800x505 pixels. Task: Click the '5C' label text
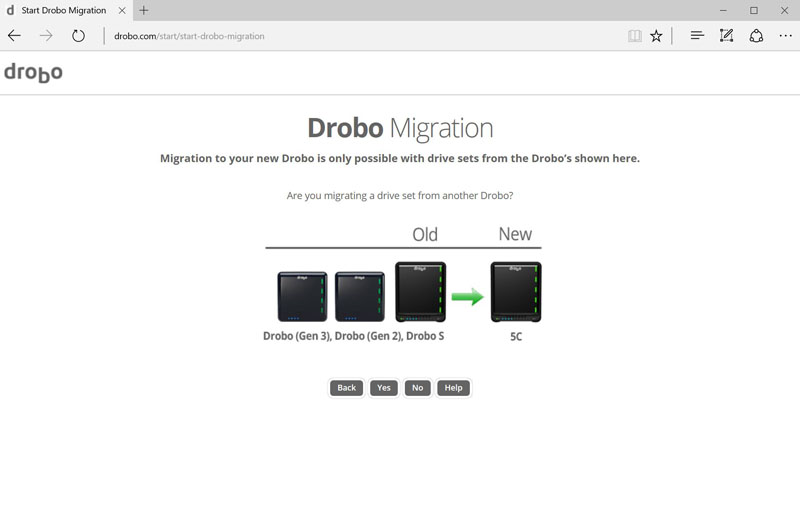(516, 337)
